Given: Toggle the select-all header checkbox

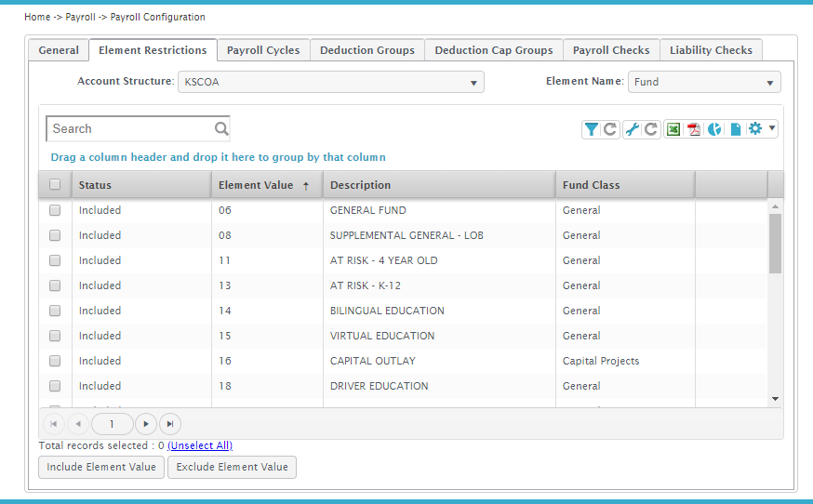Looking at the screenshot, I should pyautogui.click(x=55, y=185).
